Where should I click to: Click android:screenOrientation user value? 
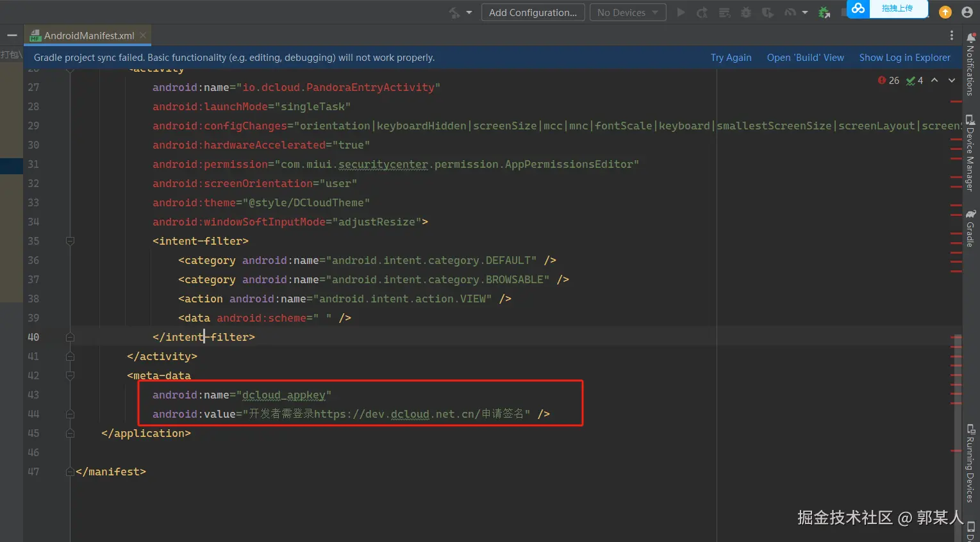pos(338,183)
